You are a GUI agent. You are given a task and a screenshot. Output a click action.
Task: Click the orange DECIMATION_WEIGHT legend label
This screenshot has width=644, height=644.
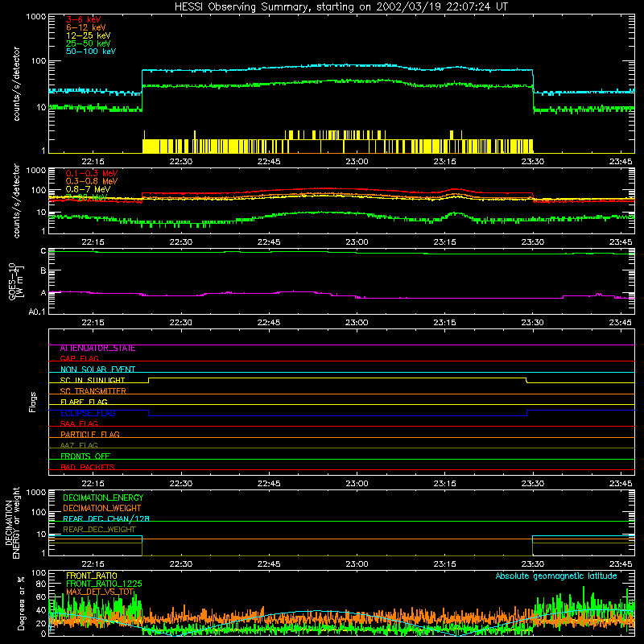(x=102, y=509)
